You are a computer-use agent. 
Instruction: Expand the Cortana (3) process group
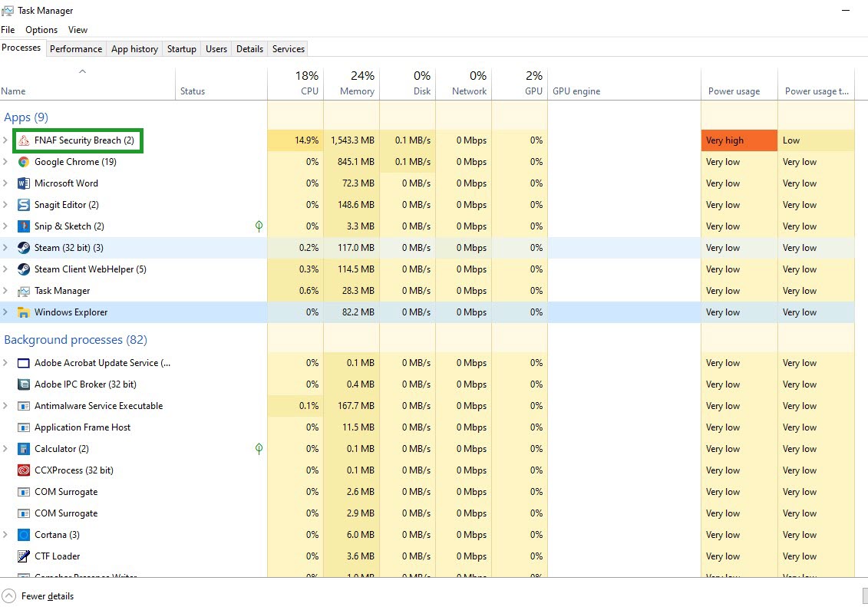(5, 535)
